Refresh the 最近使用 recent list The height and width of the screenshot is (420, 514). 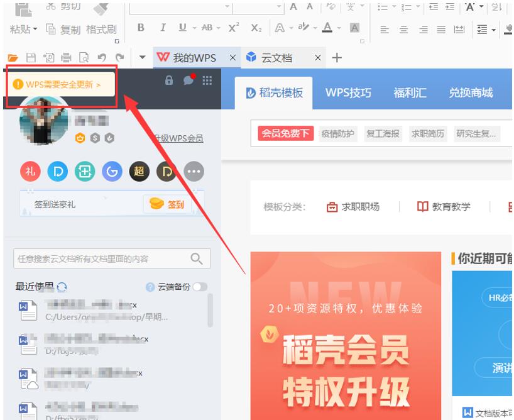[x=62, y=287]
